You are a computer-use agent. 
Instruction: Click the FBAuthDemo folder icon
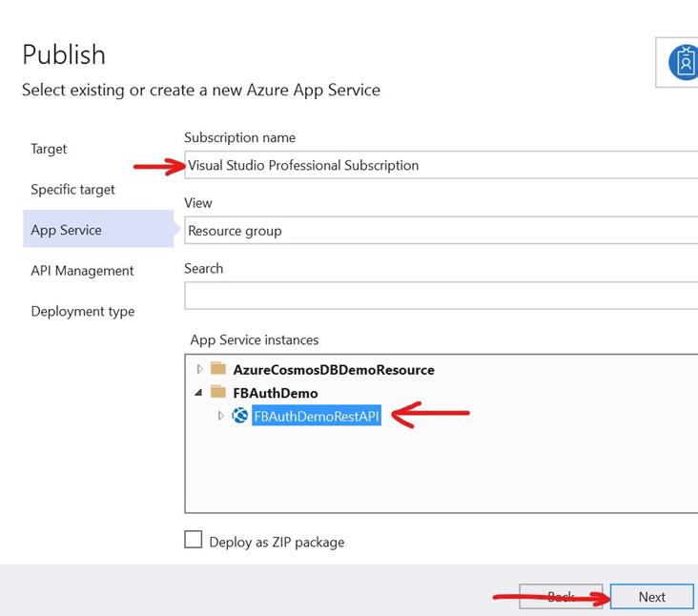click(218, 392)
